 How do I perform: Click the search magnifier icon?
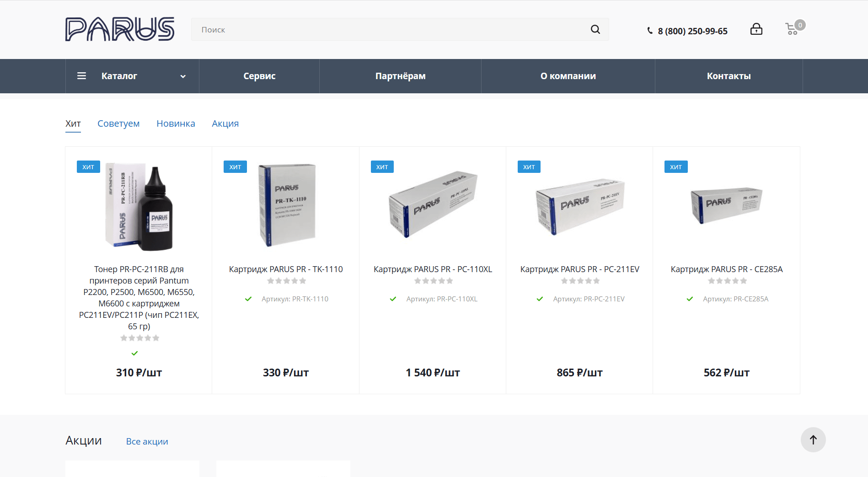[595, 29]
